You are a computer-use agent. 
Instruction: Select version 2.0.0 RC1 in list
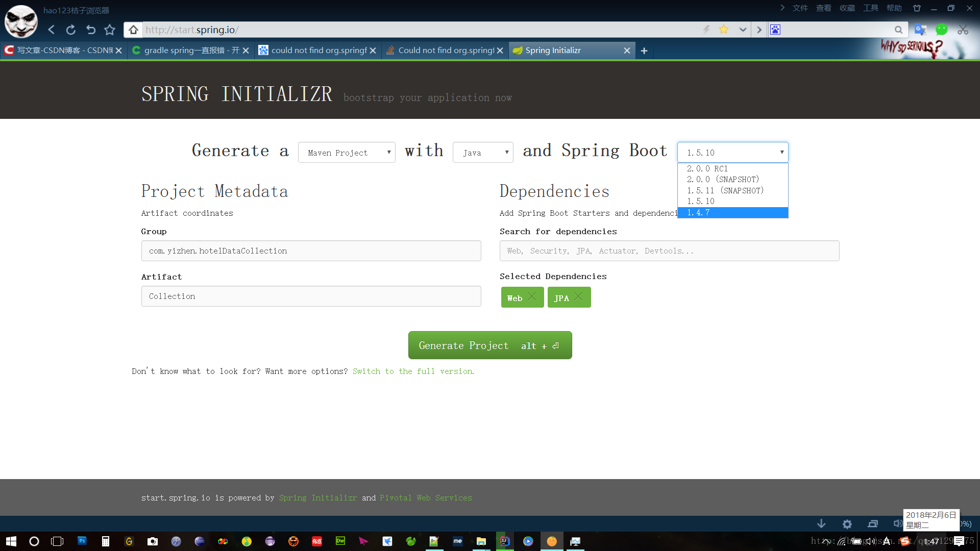[x=732, y=168]
